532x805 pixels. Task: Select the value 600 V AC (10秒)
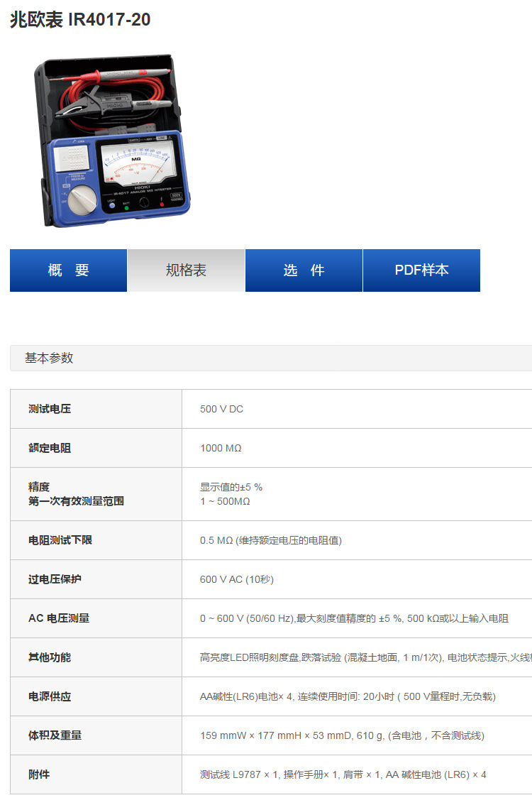pos(236,580)
